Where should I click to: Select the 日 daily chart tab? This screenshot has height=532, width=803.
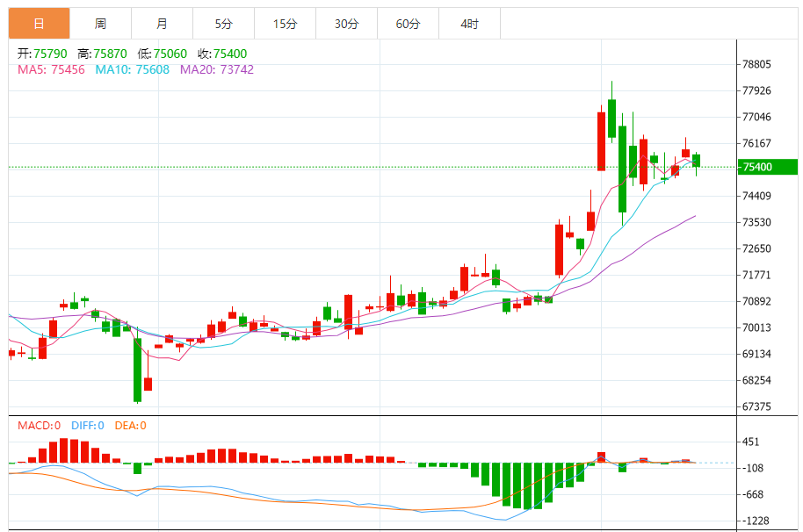[39, 24]
